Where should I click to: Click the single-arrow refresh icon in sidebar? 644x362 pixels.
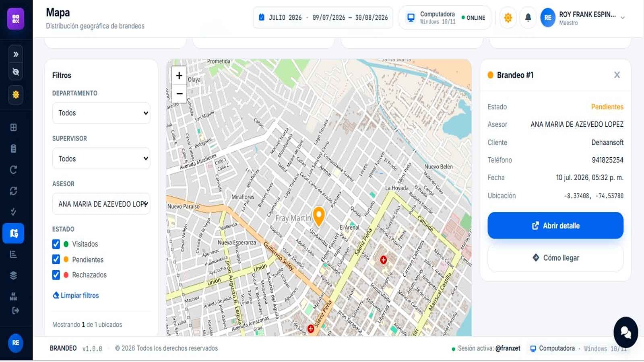[x=13, y=170]
